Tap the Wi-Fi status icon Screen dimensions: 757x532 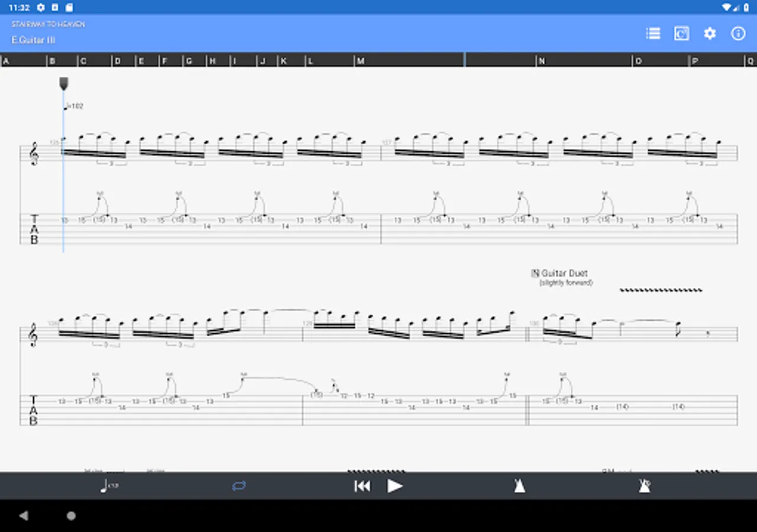pyautogui.click(x=727, y=7)
